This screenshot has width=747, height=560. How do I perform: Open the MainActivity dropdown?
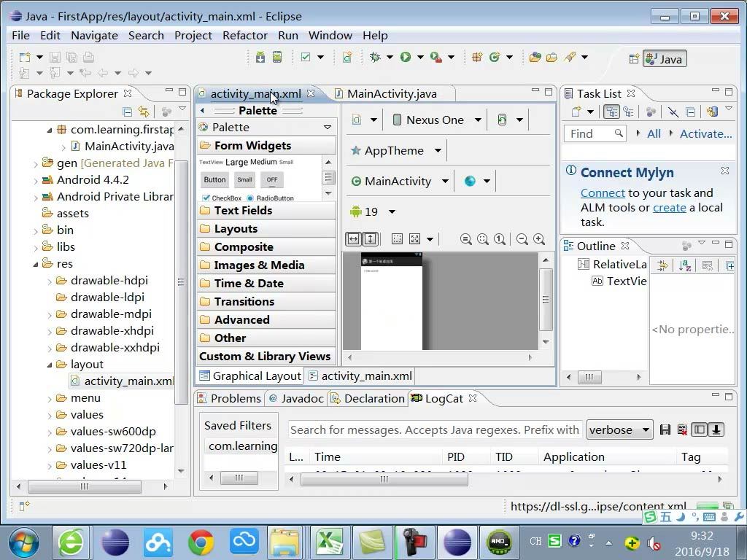pos(445,182)
